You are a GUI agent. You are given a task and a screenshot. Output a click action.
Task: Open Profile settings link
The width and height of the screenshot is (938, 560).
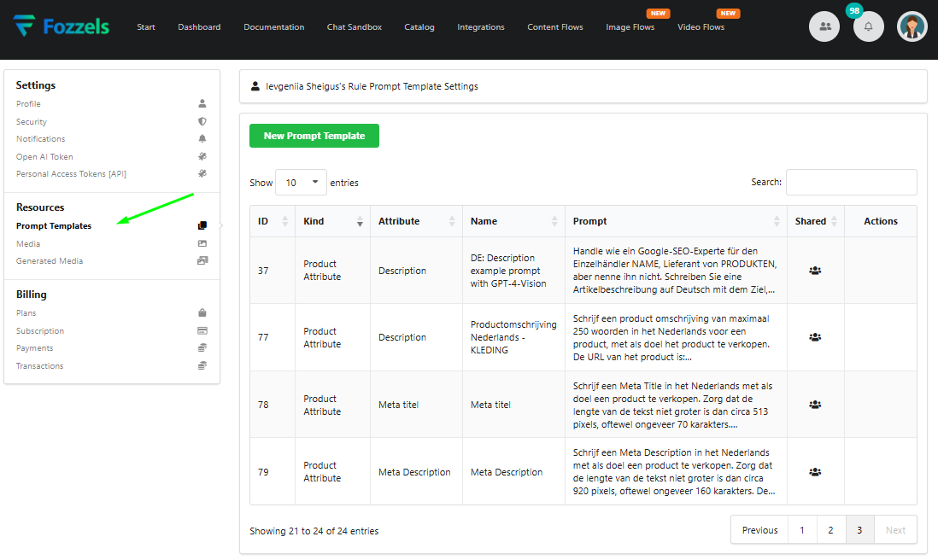[x=29, y=104]
